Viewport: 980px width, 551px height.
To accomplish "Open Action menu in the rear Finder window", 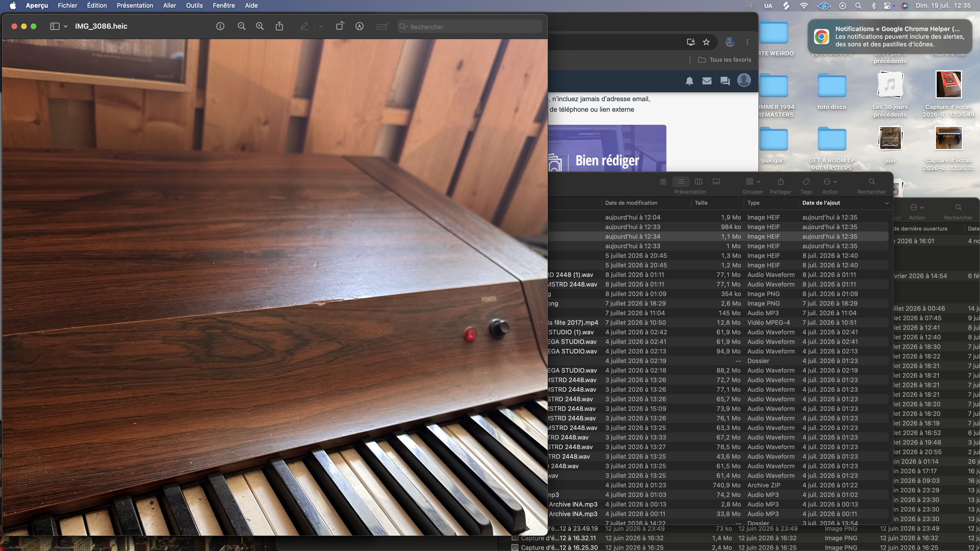I will point(917,208).
